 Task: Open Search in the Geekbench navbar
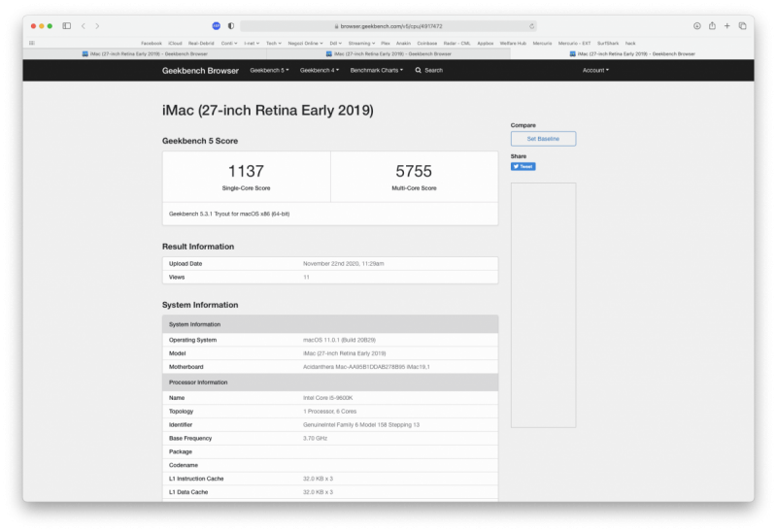click(429, 70)
